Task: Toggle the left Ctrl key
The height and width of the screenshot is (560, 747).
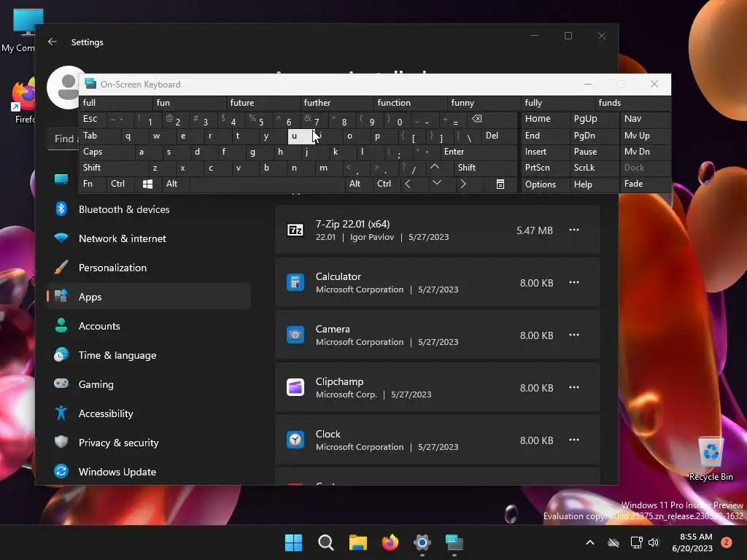Action: click(120, 184)
